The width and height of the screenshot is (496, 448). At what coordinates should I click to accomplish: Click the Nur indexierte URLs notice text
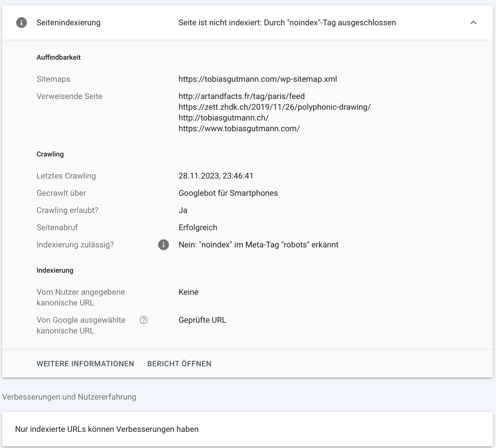(107, 429)
